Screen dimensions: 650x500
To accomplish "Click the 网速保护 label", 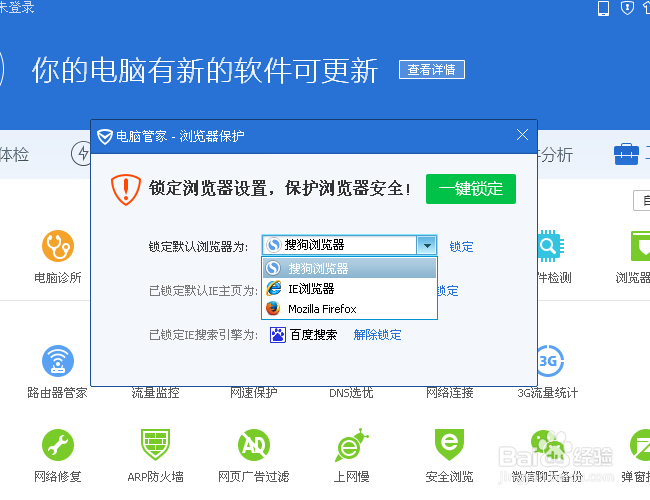I will [x=254, y=392].
